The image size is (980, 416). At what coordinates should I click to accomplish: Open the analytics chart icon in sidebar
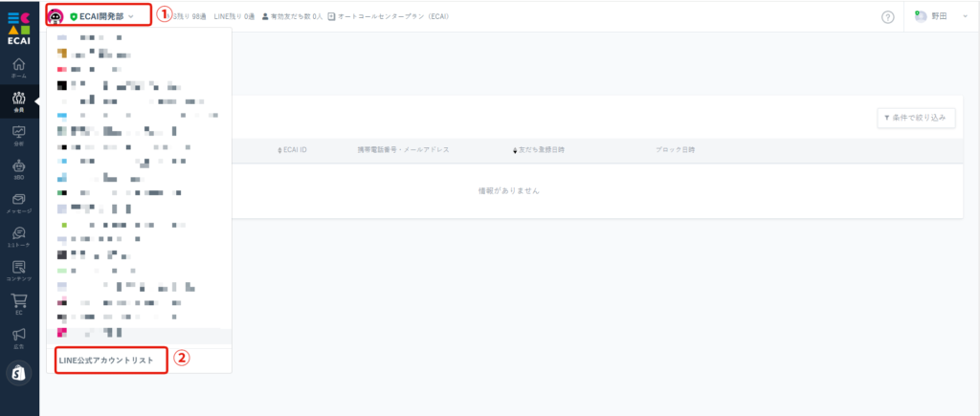19,135
